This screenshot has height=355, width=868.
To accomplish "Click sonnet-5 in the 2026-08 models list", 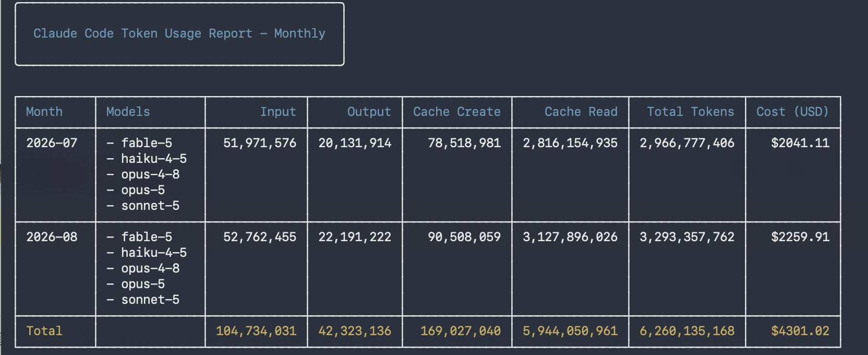I will coord(150,300).
